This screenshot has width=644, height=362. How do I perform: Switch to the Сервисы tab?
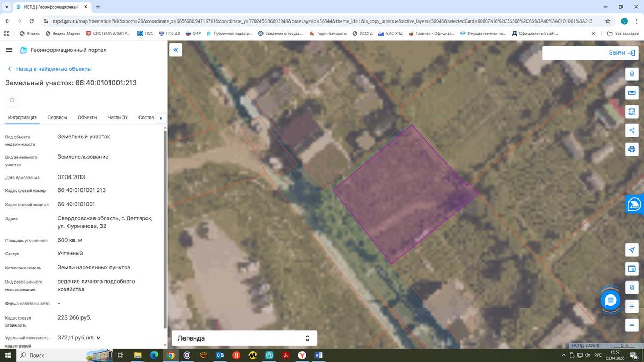[x=57, y=117]
